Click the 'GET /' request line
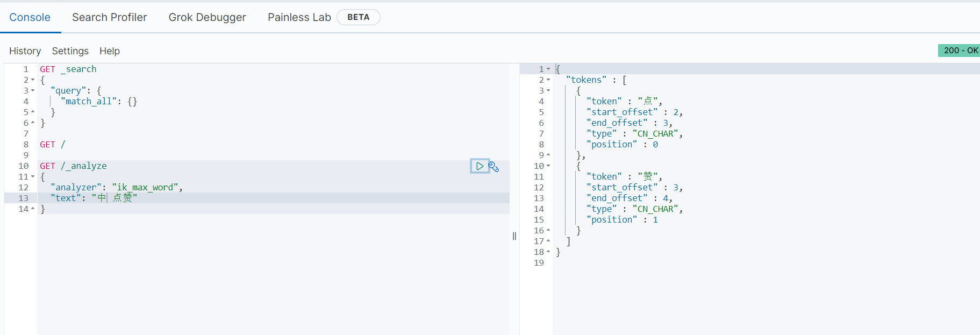Image resolution: width=980 pixels, height=335 pixels. (53, 145)
